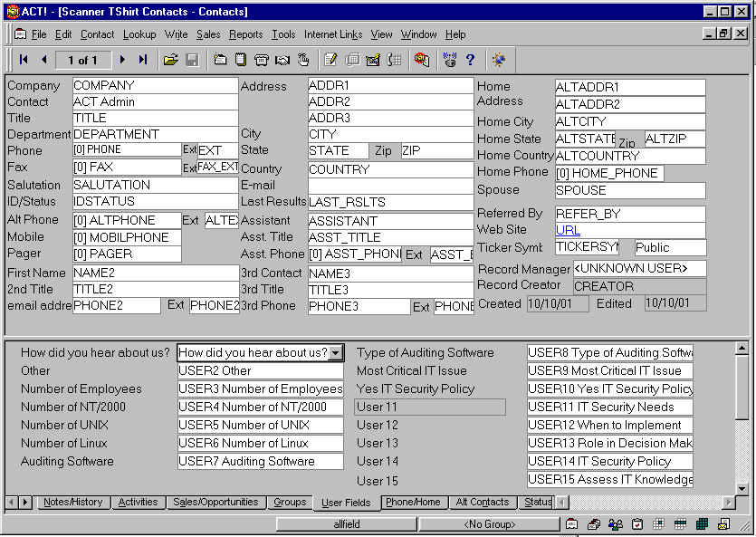The image size is (756, 537).
Task: Click the globe Internet icon in toolbar
Action: (499, 60)
